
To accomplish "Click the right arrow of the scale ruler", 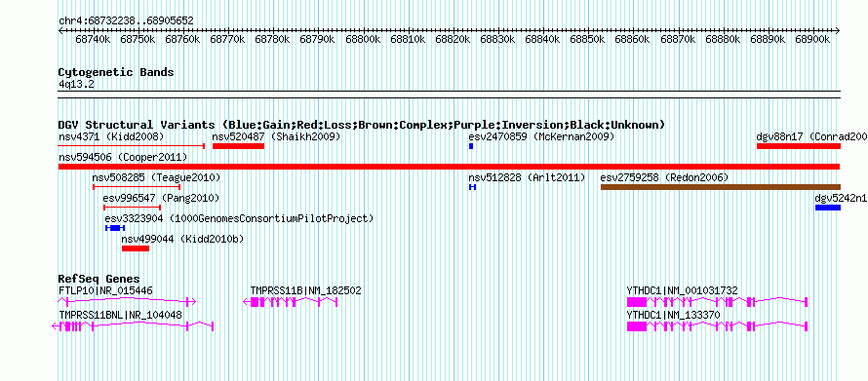I will (838, 31).
